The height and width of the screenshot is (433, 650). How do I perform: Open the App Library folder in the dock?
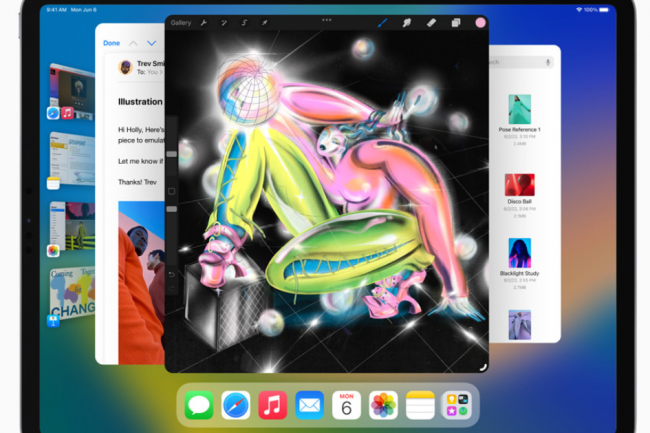click(457, 405)
